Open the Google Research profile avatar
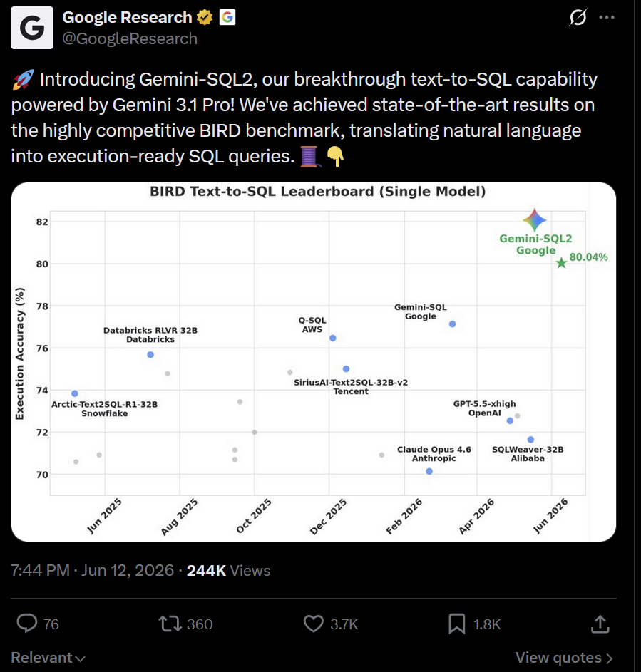Image resolution: width=641 pixels, height=672 pixels. coord(32,28)
